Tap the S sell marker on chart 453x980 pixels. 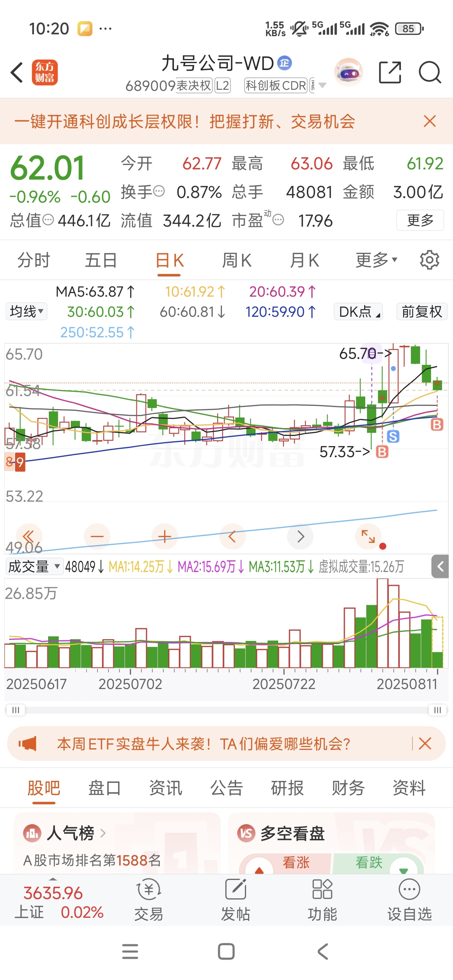coord(393,436)
